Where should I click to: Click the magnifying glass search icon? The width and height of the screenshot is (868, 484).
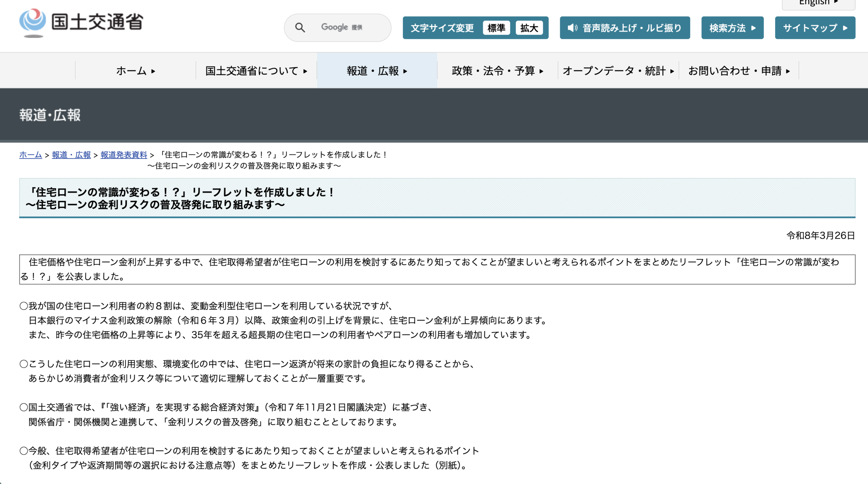pos(300,27)
